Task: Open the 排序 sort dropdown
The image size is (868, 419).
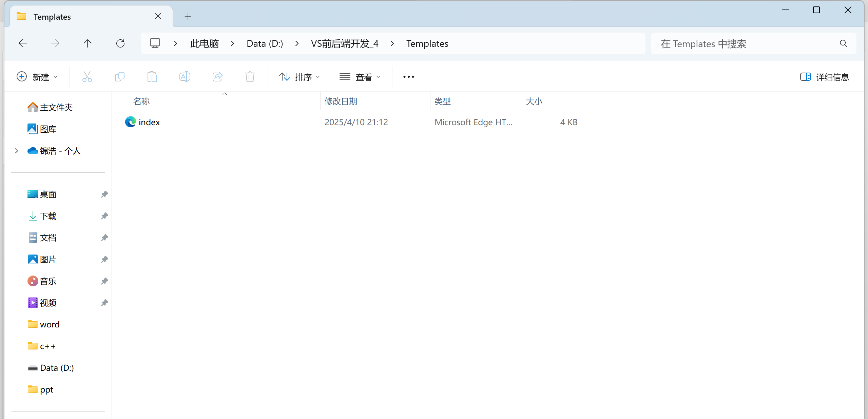Action: point(300,77)
